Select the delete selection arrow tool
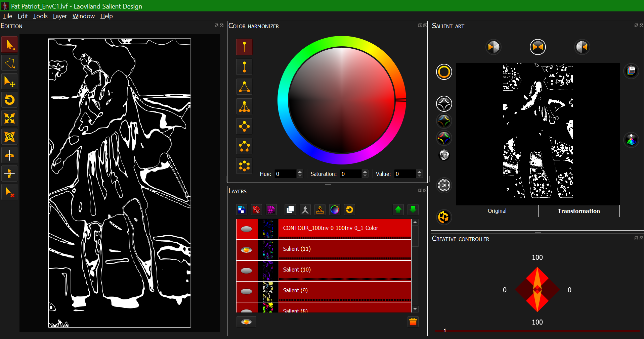This screenshot has width=644, height=339. 9,192
